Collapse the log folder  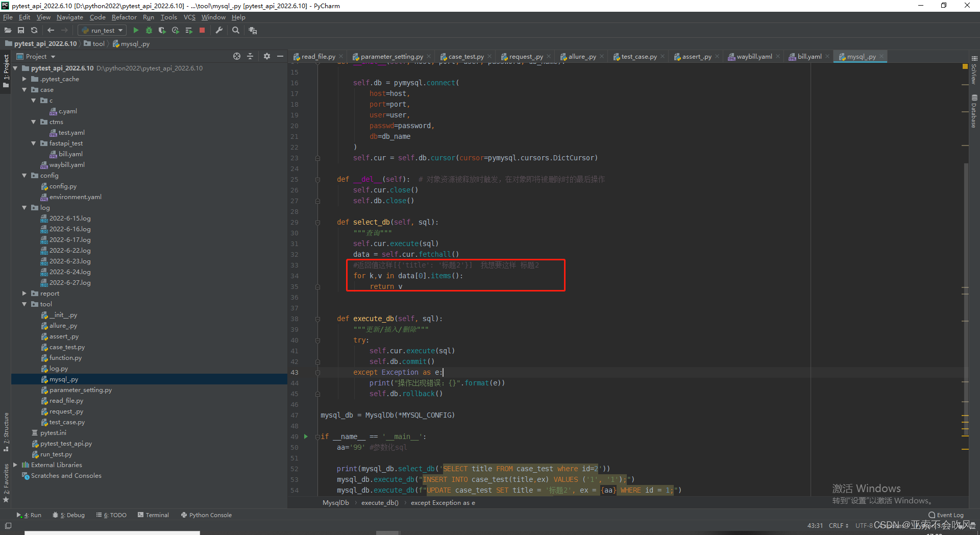pyautogui.click(x=24, y=208)
